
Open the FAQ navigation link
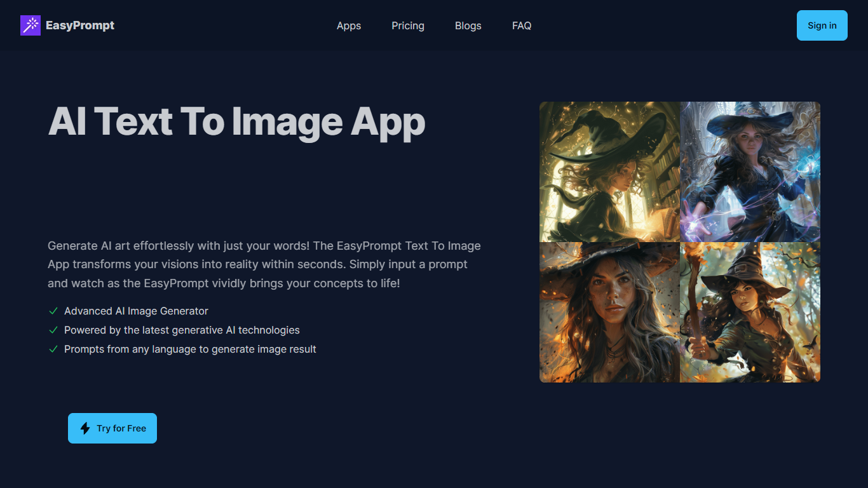522,25
